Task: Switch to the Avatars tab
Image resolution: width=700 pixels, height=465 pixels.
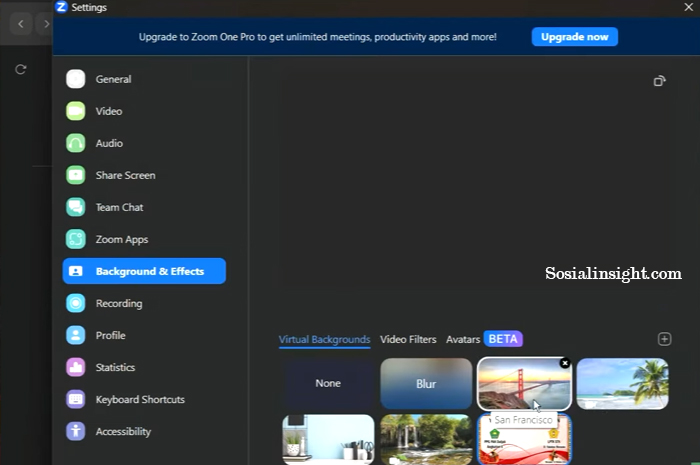Action: point(463,339)
